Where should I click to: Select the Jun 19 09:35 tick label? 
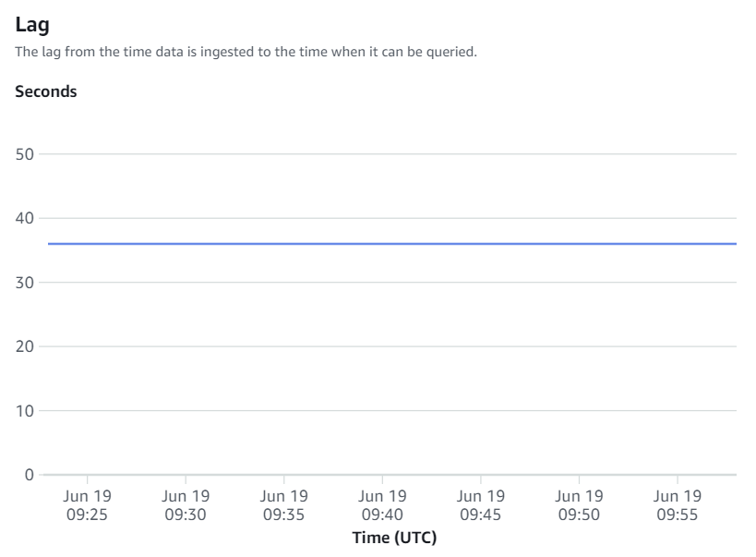coord(284,505)
